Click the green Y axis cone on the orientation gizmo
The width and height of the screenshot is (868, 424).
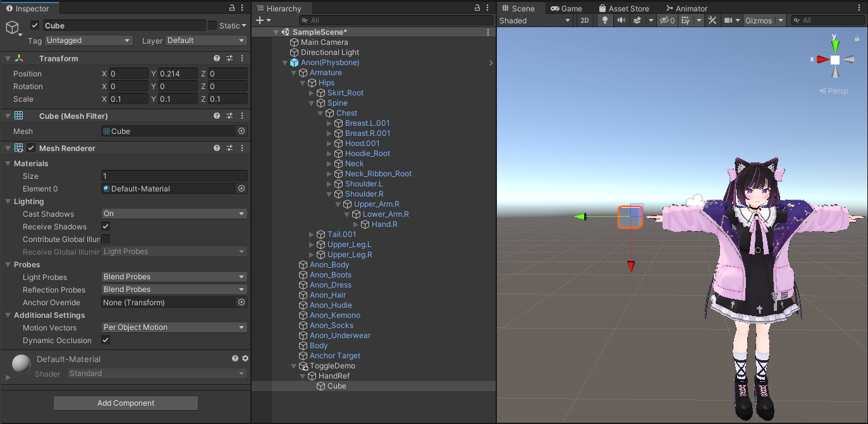(x=835, y=45)
